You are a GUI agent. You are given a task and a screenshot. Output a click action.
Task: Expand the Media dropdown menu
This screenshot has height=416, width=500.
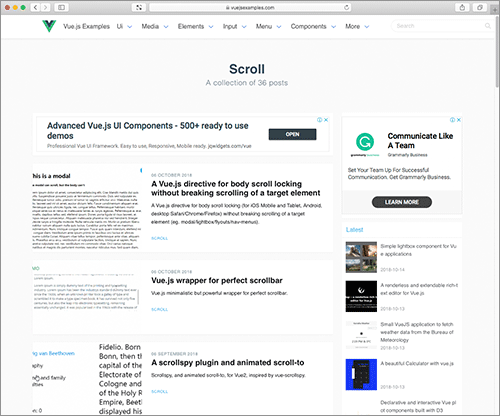[x=155, y=26]
